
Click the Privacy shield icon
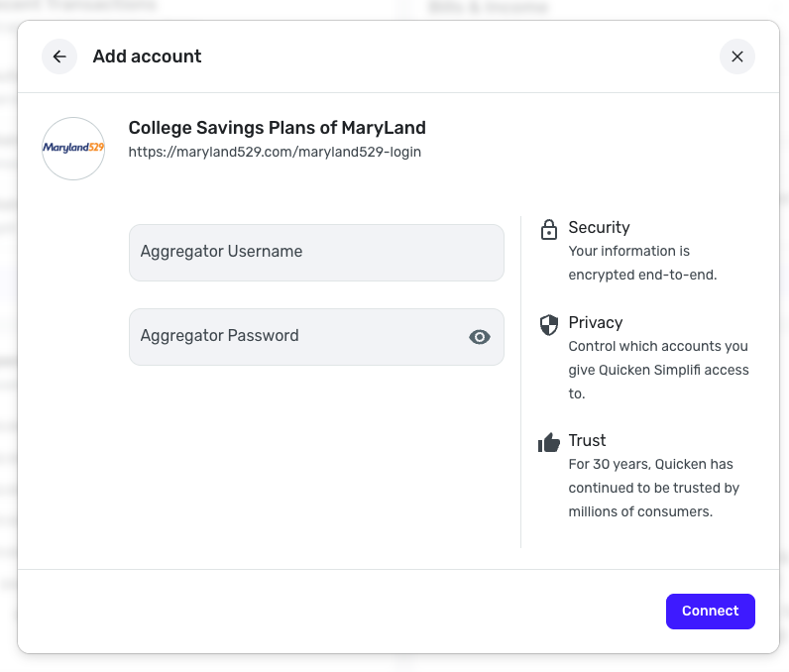(x=548, y=324)
